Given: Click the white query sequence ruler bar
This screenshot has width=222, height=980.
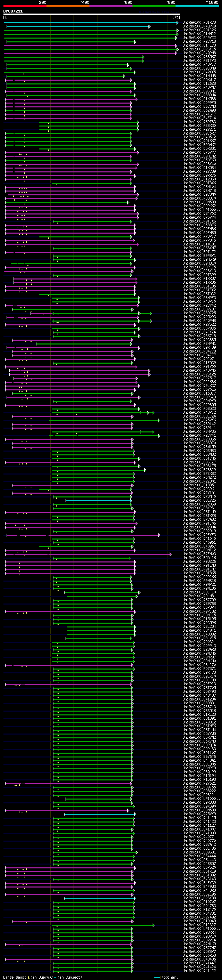Looking at the screenshot, I should click(92, 15).
